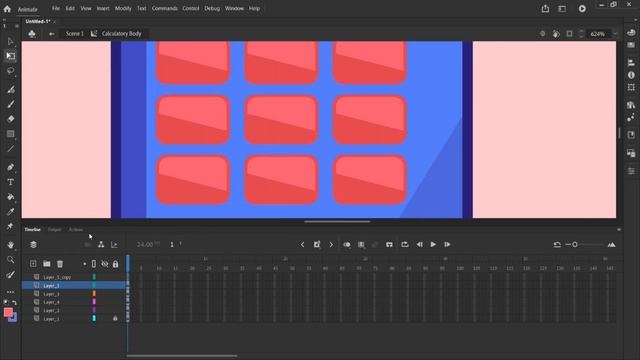Viewport: 640px width, 360px height.
Task: Select the Eraser tool
Action: pos(11,119)
